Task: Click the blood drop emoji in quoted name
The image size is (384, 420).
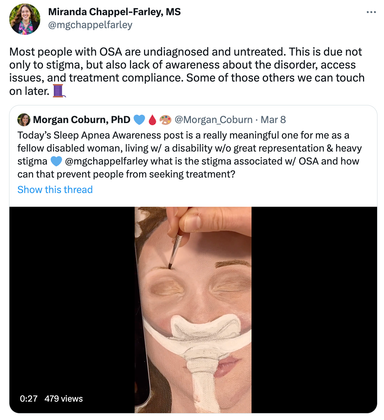Action: [x=152, y=120]
